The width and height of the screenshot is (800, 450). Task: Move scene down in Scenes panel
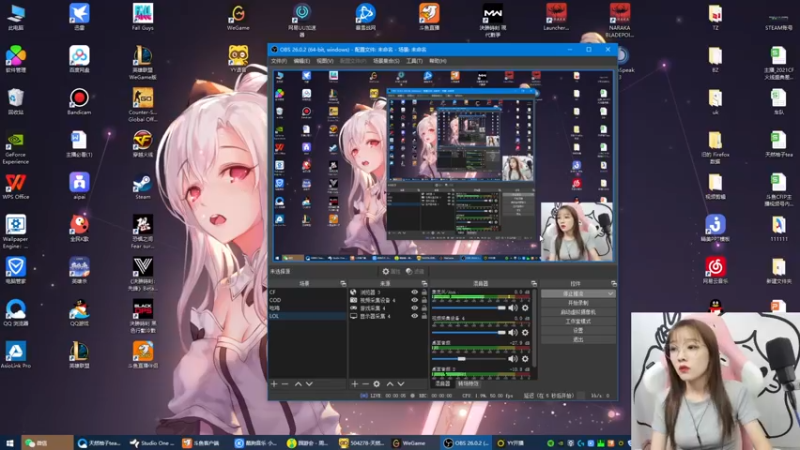[x=309, y=384]
